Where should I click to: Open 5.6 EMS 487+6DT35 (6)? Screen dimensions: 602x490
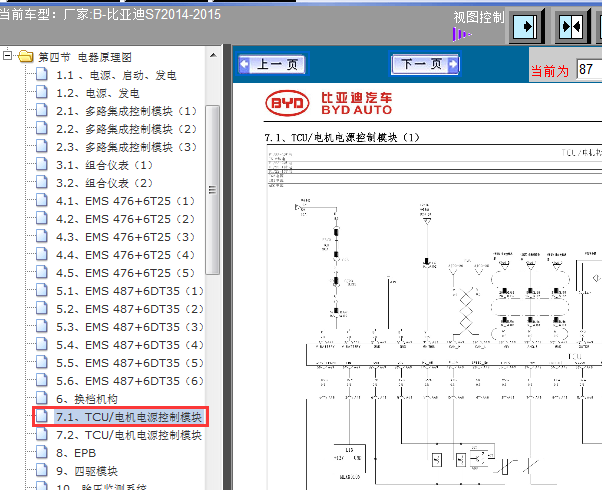[x=130, y=381]
